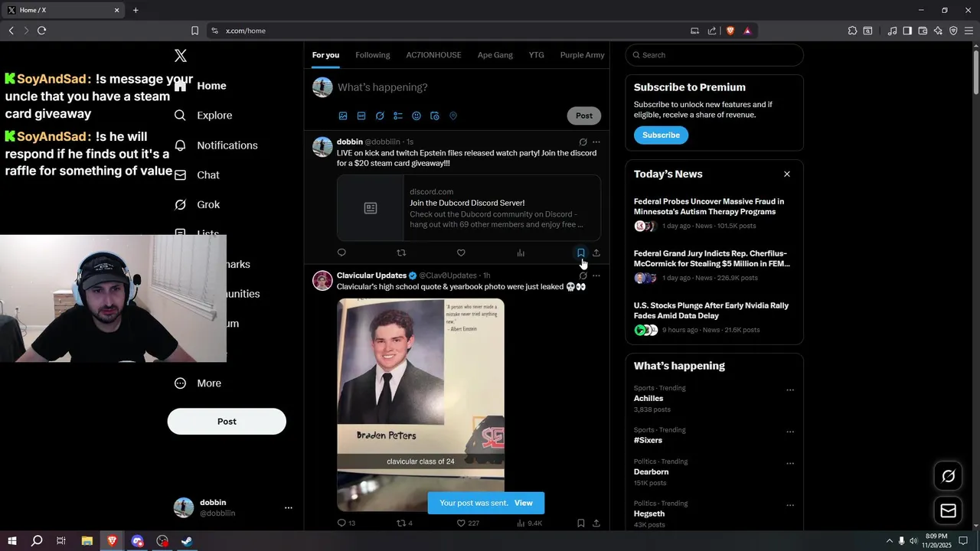The image size is (980, 551).
Task: Open Explore in the sidebar
Action: 204,116
